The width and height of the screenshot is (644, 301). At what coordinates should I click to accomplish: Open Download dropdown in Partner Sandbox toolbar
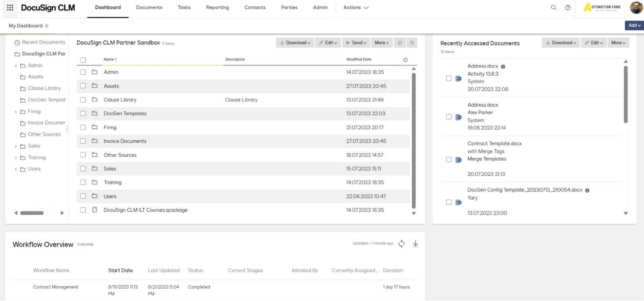(x=295, y=43)
